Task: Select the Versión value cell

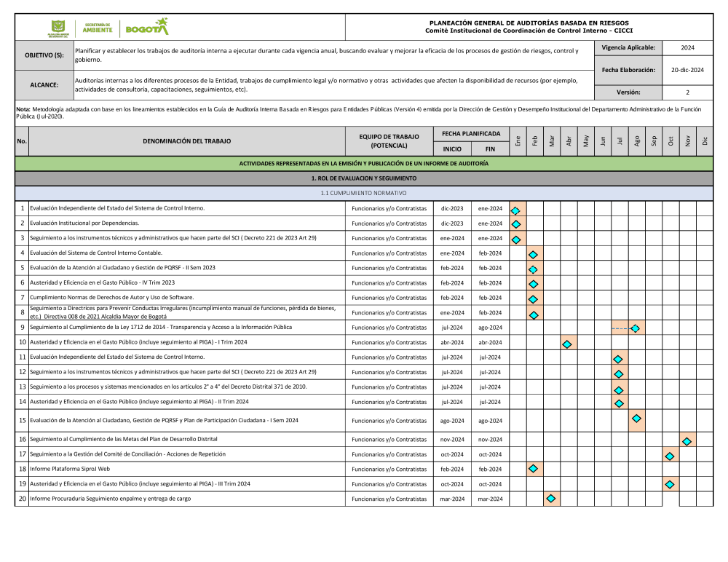Action: [x=688, y=92]
